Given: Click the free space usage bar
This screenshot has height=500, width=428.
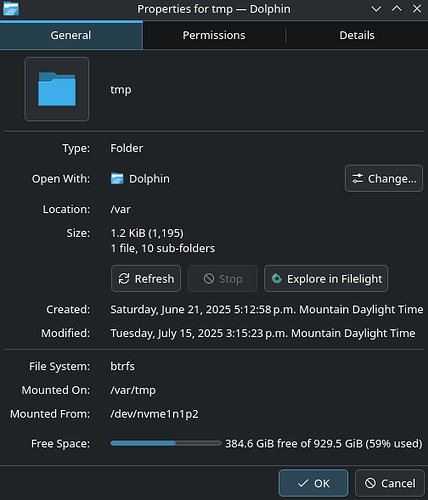Looking at the screenshot, I should tap(166, 443).
